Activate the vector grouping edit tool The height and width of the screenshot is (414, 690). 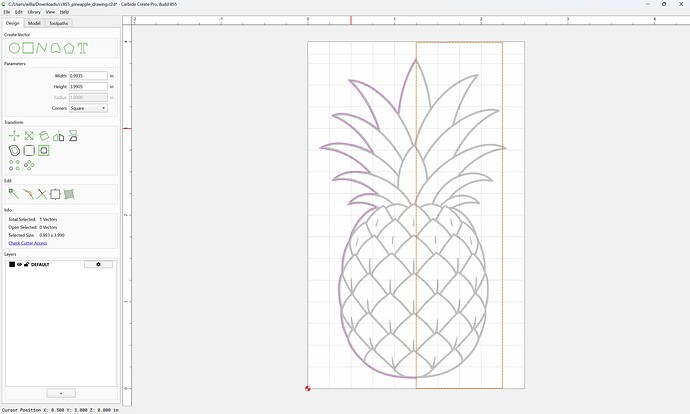[55, 194]
